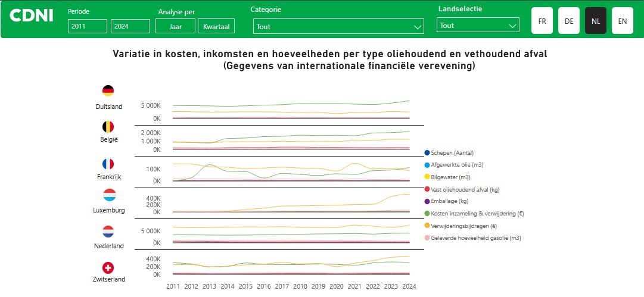
Task: Click the period start year field 2011
Action: (87, 26)
